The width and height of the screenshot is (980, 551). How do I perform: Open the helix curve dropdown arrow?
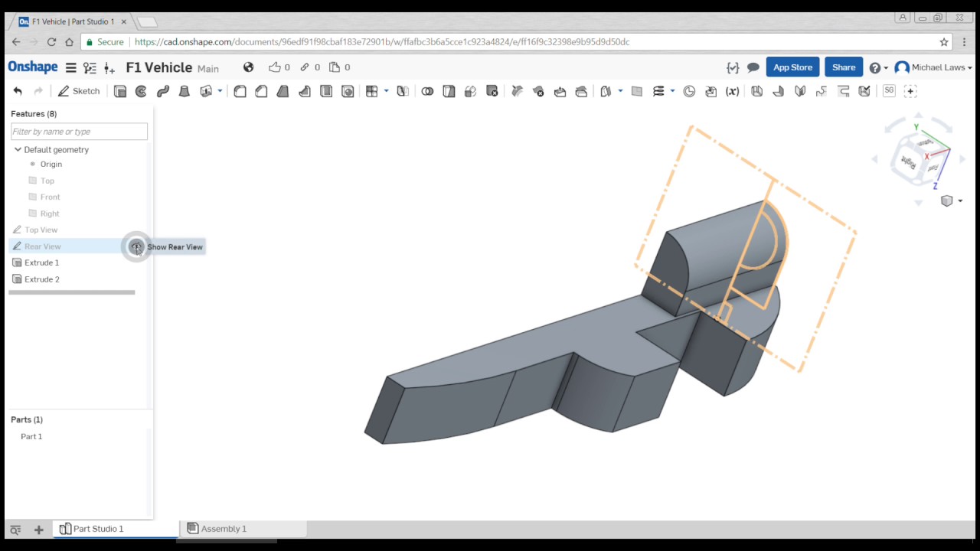[x=672, y=91]
